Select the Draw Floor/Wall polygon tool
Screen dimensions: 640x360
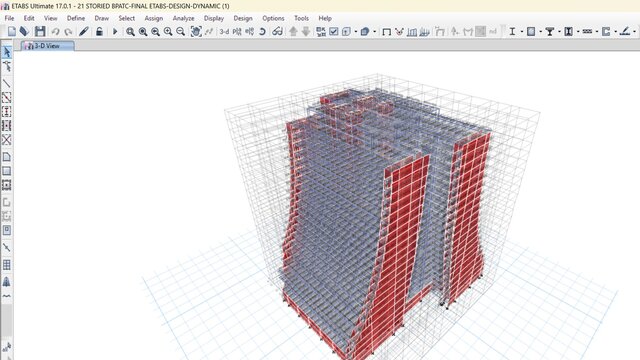click(7, 157)
